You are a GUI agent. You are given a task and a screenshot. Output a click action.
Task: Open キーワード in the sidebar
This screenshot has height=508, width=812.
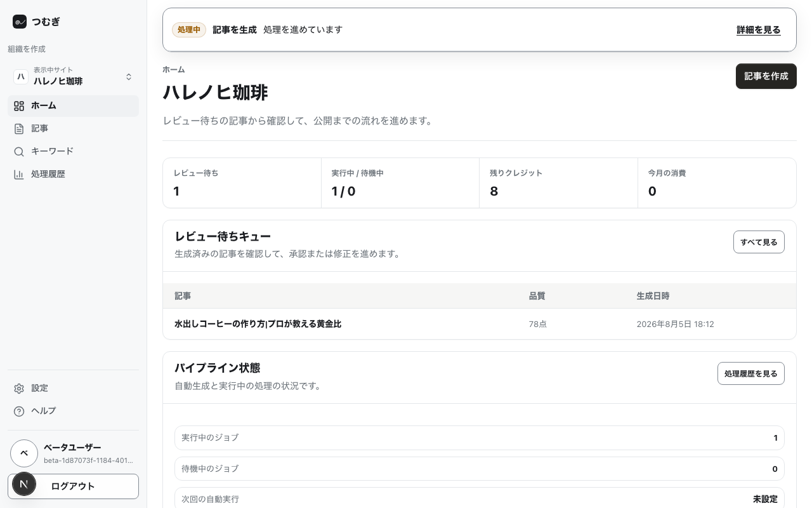73,152
